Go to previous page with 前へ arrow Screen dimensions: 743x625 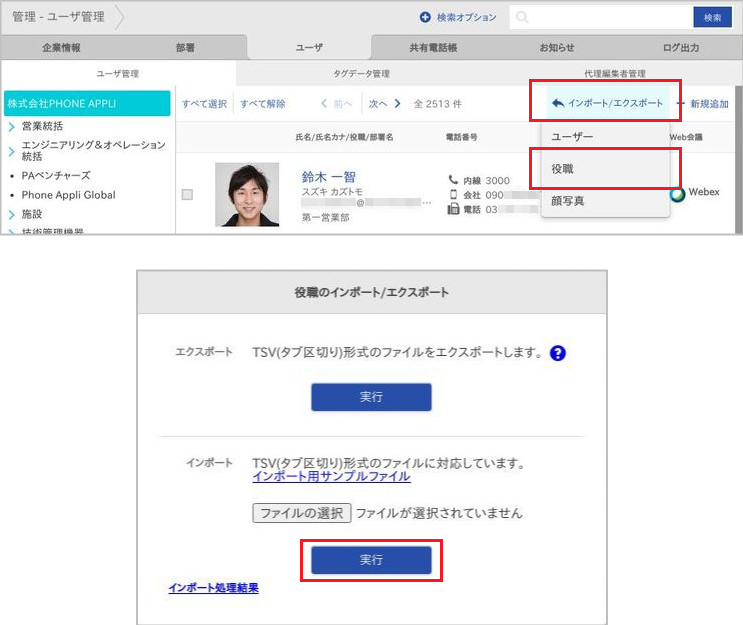tap(336, 104)
